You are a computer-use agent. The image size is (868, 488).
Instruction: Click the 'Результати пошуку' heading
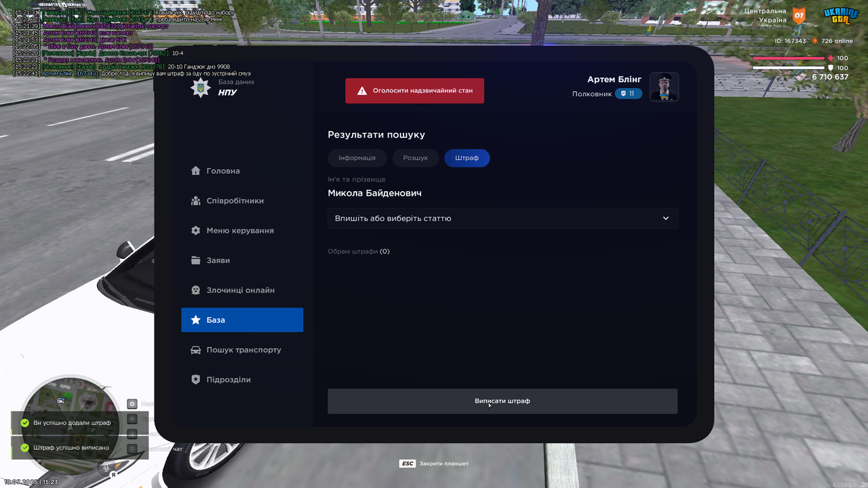pyautogui.click(x=376, y=135)
